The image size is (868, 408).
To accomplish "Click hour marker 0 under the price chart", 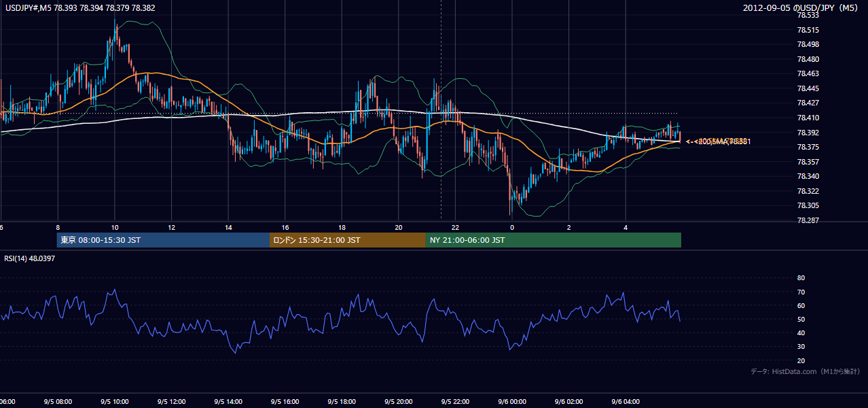I will click(x=512, y=228).
